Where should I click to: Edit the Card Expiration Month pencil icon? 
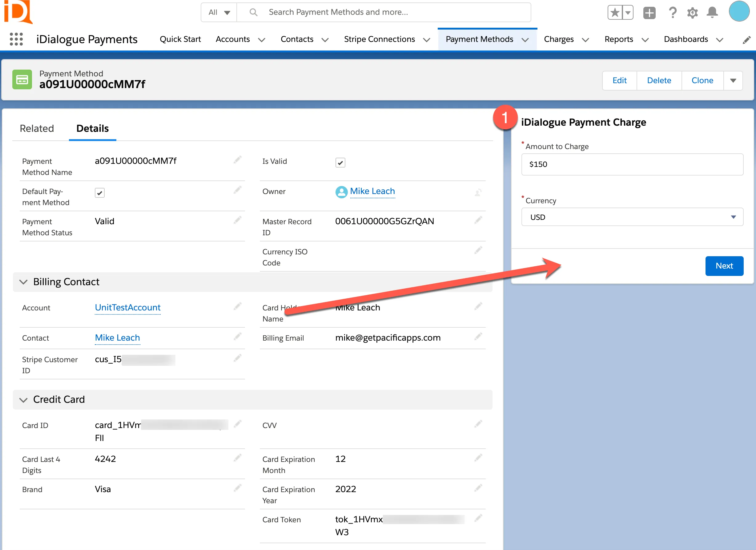478,458
